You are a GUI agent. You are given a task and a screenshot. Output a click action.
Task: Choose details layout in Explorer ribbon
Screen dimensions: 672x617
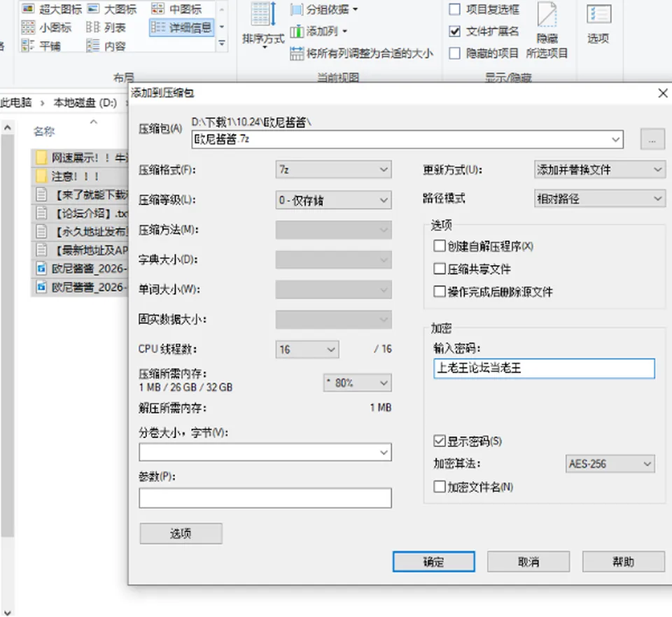(x=182, y=28)
